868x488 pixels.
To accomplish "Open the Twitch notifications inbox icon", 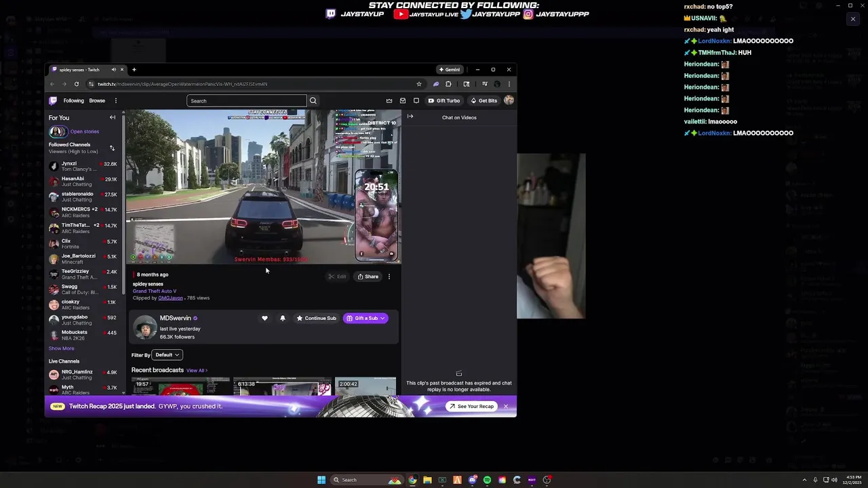I will (403, 100).
